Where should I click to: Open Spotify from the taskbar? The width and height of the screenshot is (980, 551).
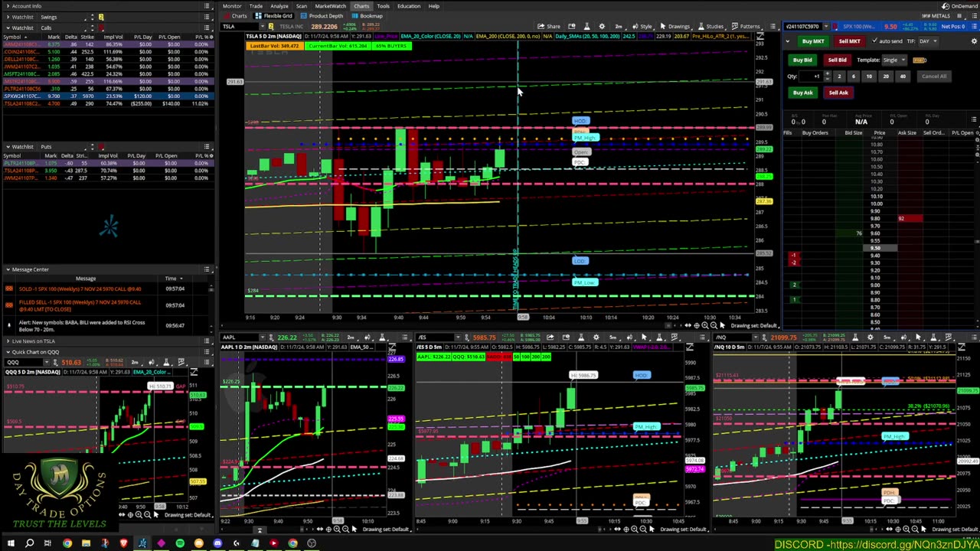point(180,543)
